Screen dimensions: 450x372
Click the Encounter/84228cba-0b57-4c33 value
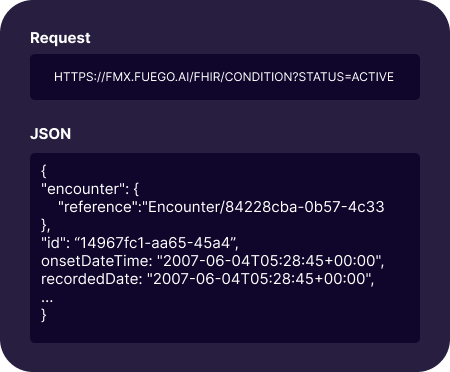click(x=263, y=207)
